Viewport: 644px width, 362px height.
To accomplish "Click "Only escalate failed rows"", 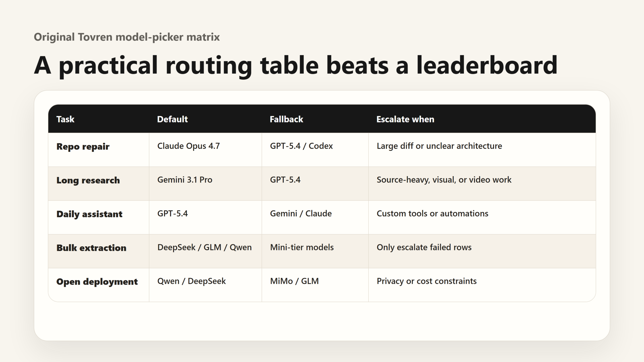I will [x=424, y=247].
